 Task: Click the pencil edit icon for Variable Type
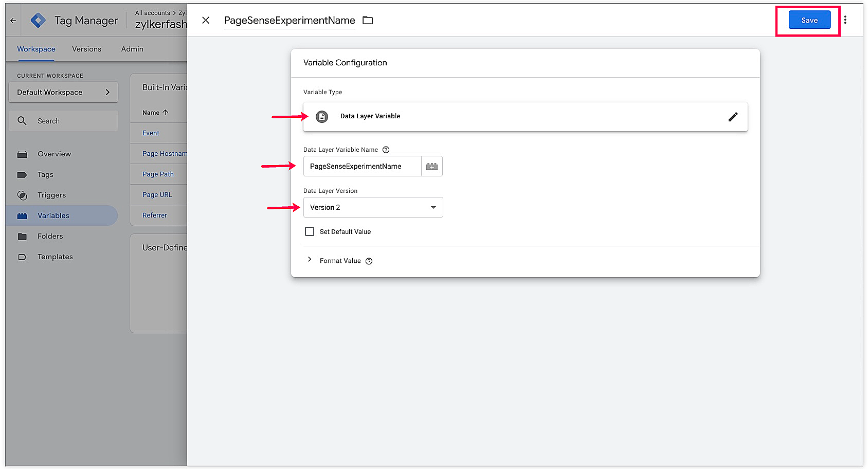click(733, 117)
